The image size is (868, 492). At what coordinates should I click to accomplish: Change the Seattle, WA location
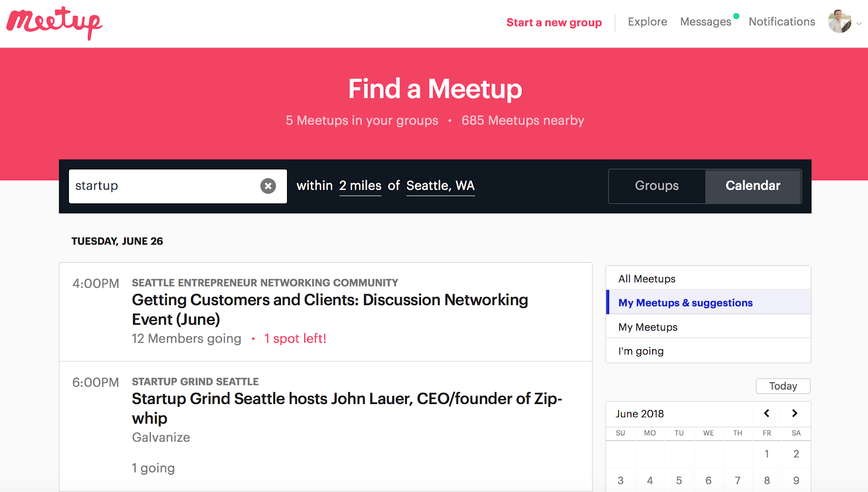point(440,186)
